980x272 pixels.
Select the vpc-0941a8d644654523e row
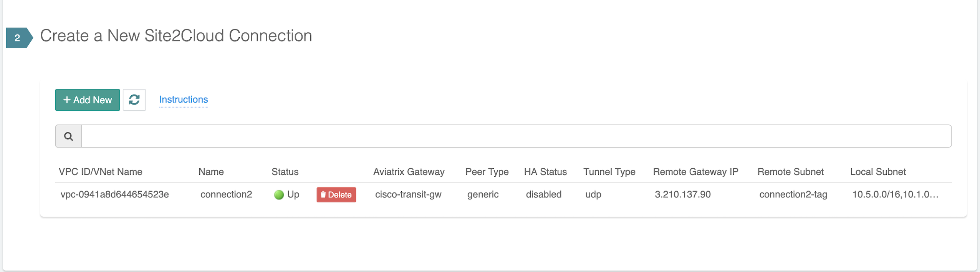[x=115, y=194]
